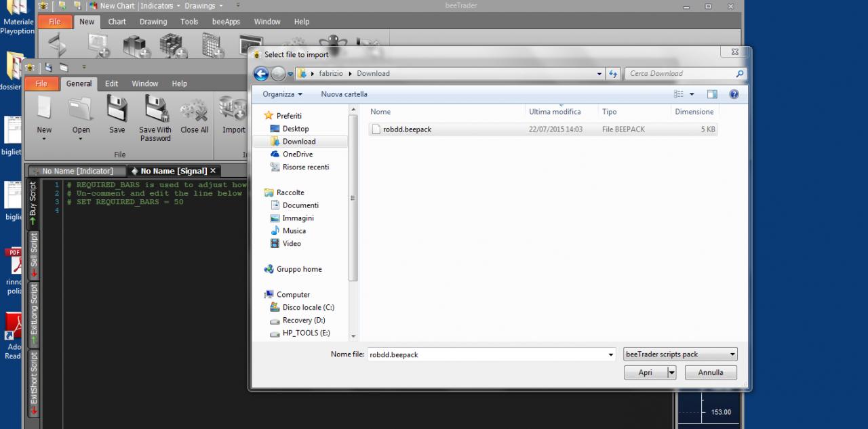Click the New script icon

coord(44,110)
